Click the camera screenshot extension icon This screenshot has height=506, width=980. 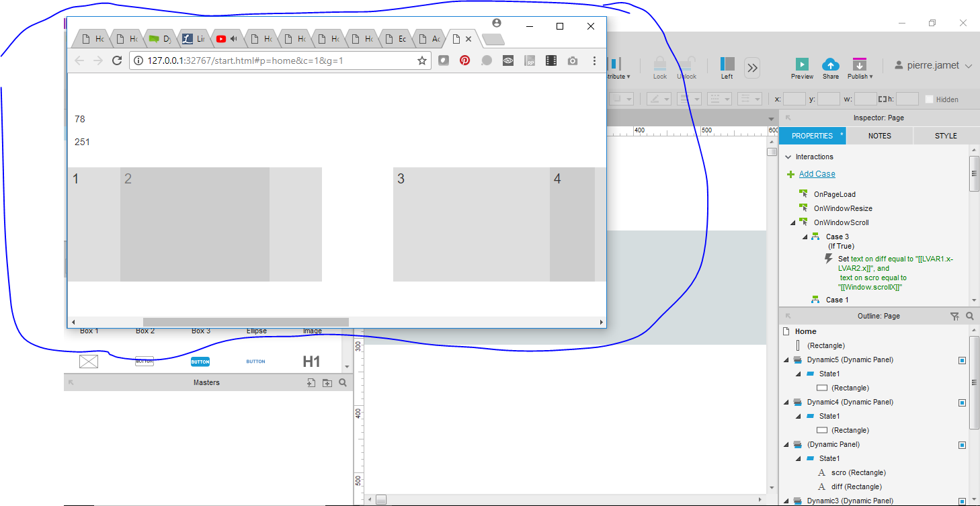tap(572, 60)
